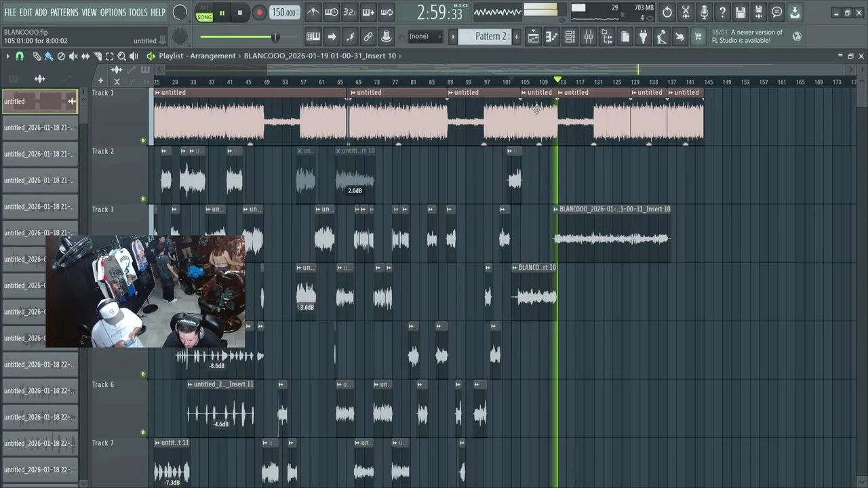
Task: Select the Zoom magnifier tool in Playlist
Action: pyautogui.click(x=121, y=56)
